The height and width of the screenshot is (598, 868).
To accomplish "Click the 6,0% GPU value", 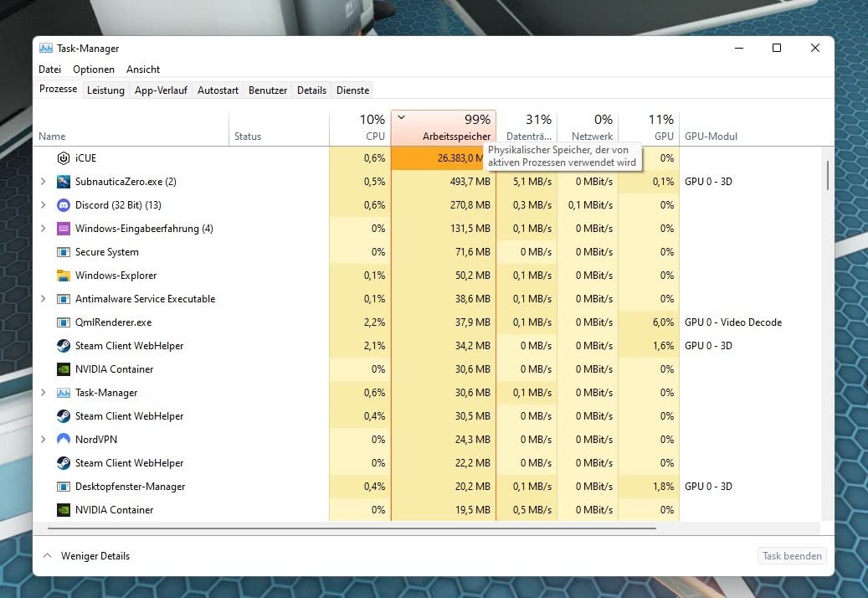I will click(663, 322).
